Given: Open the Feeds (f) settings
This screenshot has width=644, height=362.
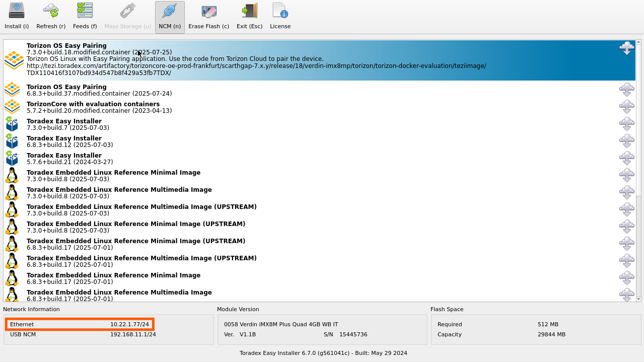Looking at the screenshot, I should (x=85, y=17).
